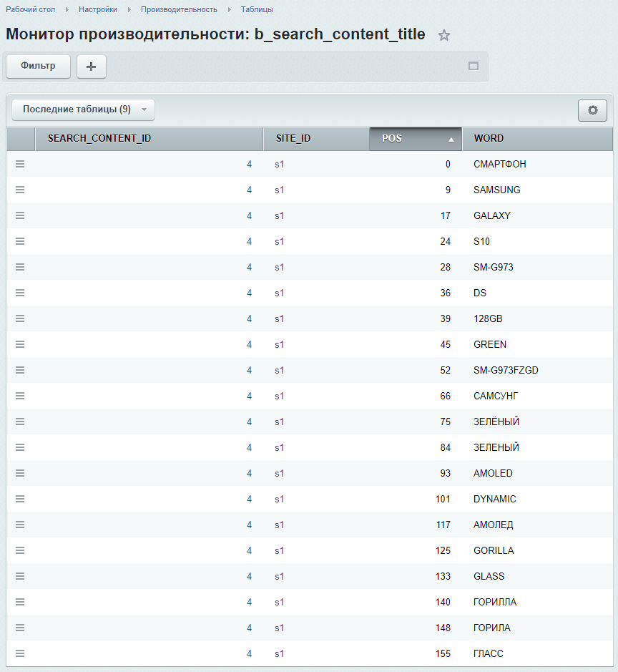The width and height of the screenshot is (618, 672).
Task: Open the action menu for the СМАРТФОН row
Action: point(20,163)
